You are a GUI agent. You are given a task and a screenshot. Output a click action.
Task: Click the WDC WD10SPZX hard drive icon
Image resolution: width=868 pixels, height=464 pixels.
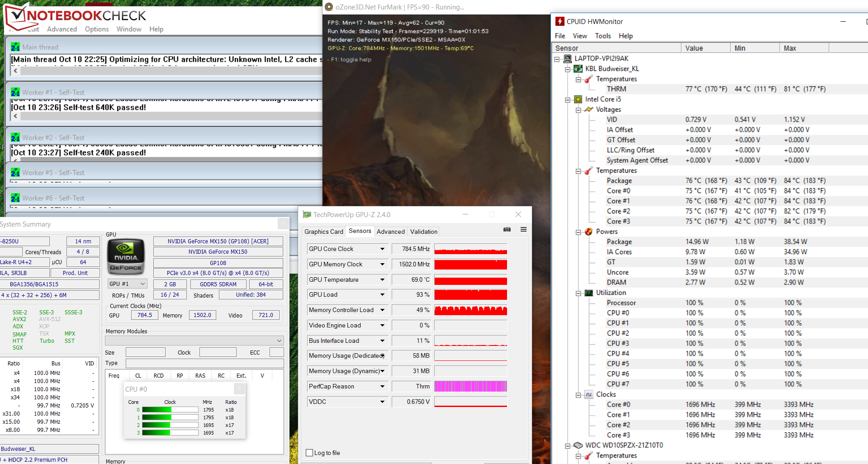[x=578, y=445]
